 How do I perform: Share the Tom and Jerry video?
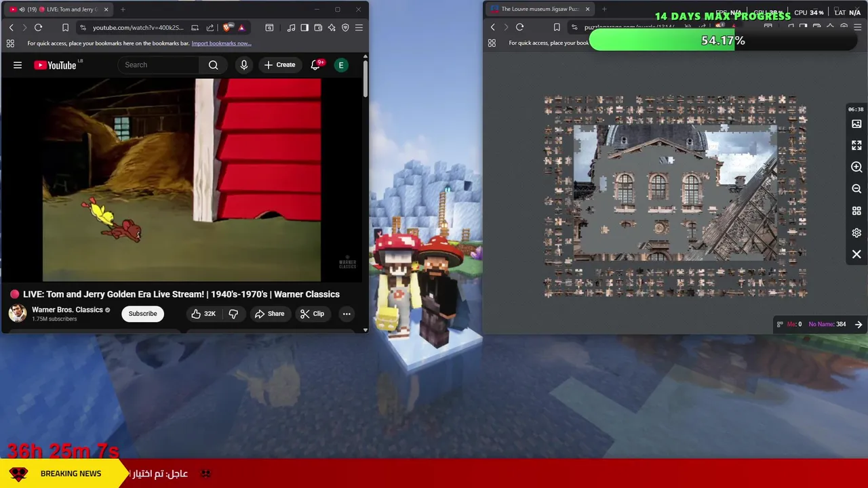pos(269,314)
